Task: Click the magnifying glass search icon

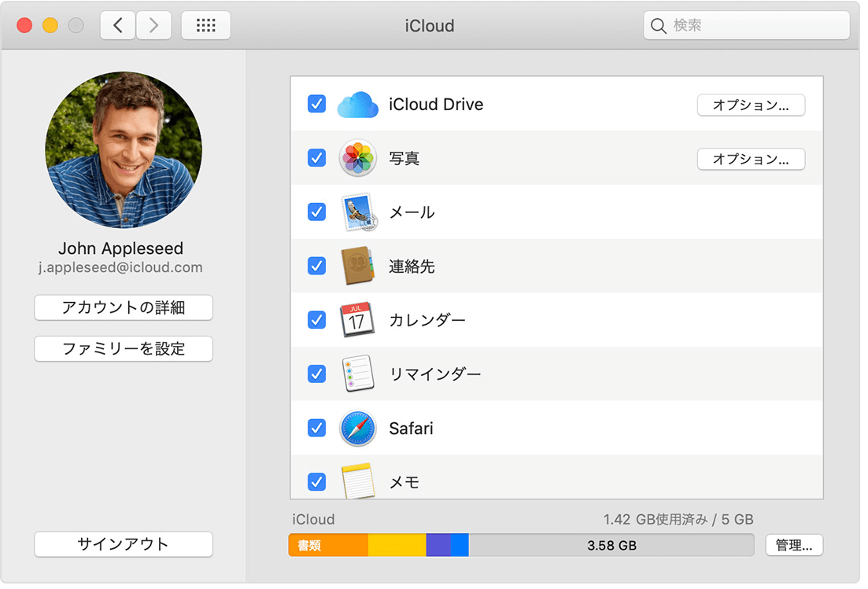Action: click(x=658, y=25)
